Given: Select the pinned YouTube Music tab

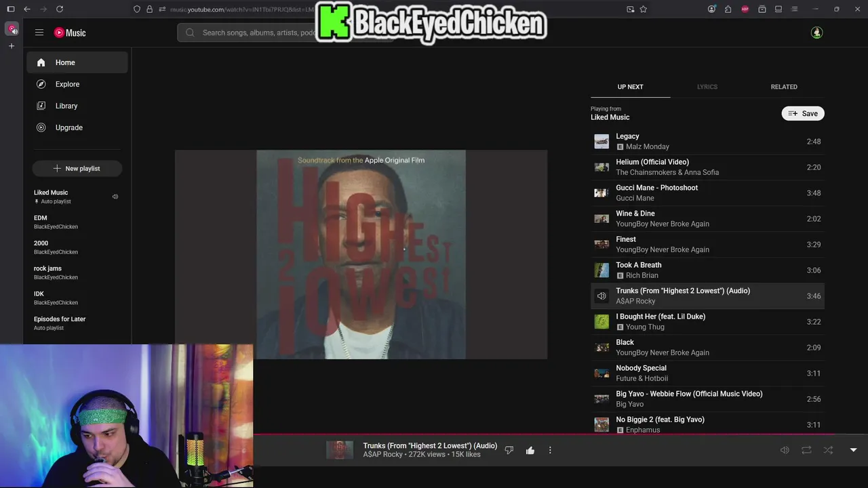Looking at the screenshot, I should coord(12,28).
